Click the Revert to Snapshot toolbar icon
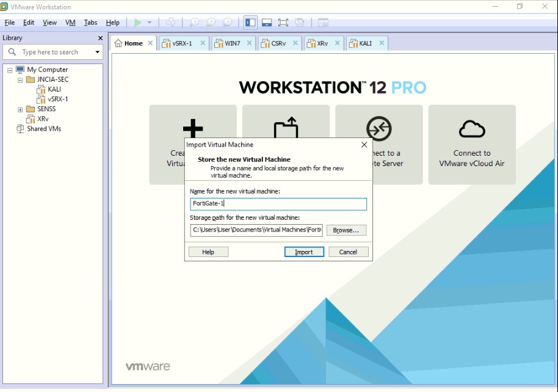 [211, 23]
